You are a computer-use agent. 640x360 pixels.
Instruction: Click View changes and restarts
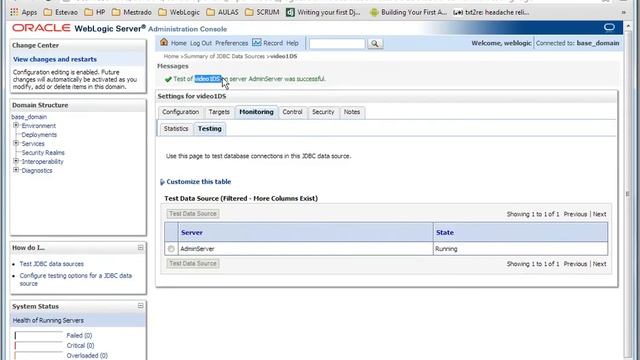point(55,59)
